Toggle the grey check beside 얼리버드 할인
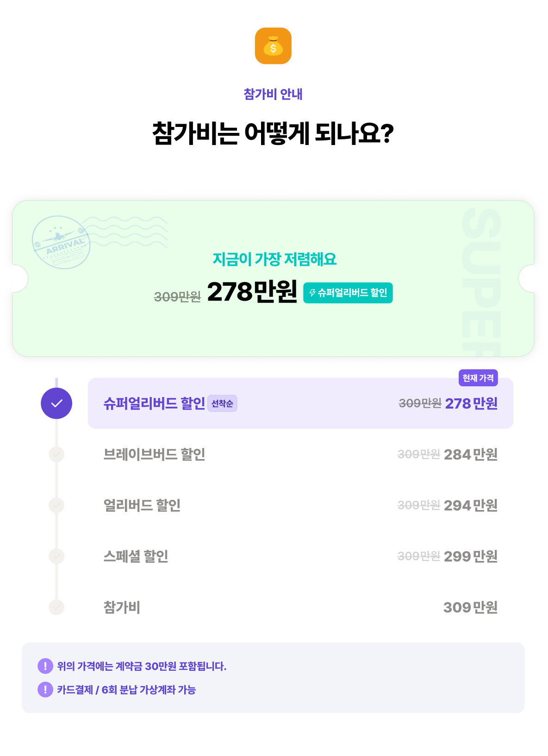Image resolution: width=548 pixels, height=756 pixels. [x=56, y=505]
